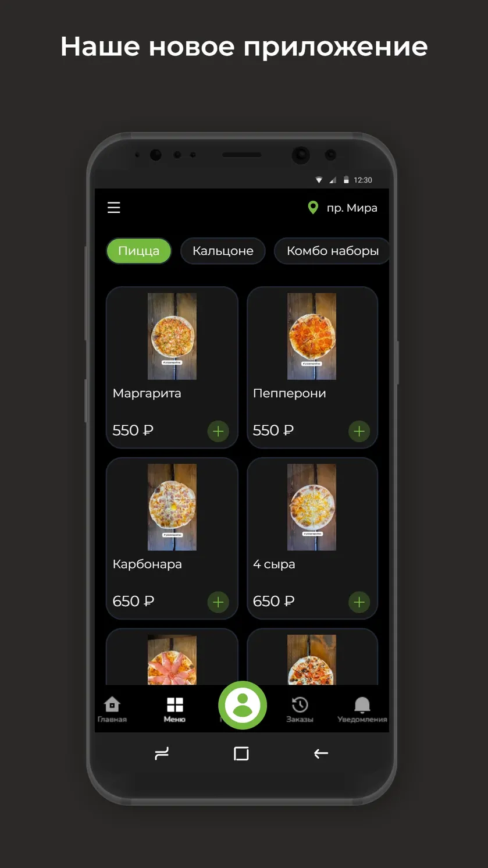Tap the Android home square button

coord(241,753)
